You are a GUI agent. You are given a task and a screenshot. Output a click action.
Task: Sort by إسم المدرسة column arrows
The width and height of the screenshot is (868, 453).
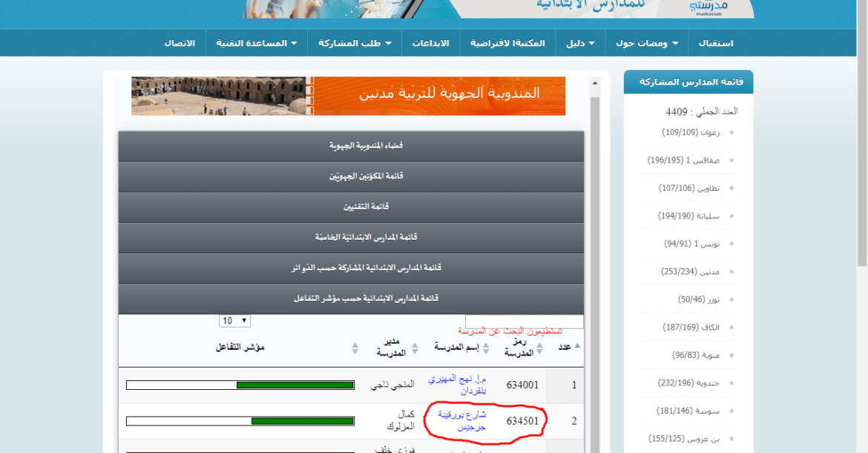pyautogui.click(x=487, y=348)
